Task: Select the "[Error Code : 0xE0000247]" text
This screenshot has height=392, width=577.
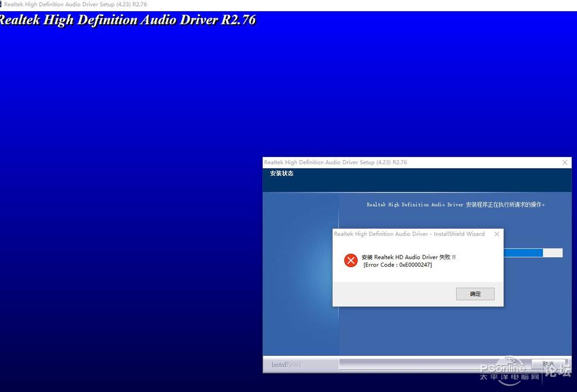Action: (x=397, y=265)
